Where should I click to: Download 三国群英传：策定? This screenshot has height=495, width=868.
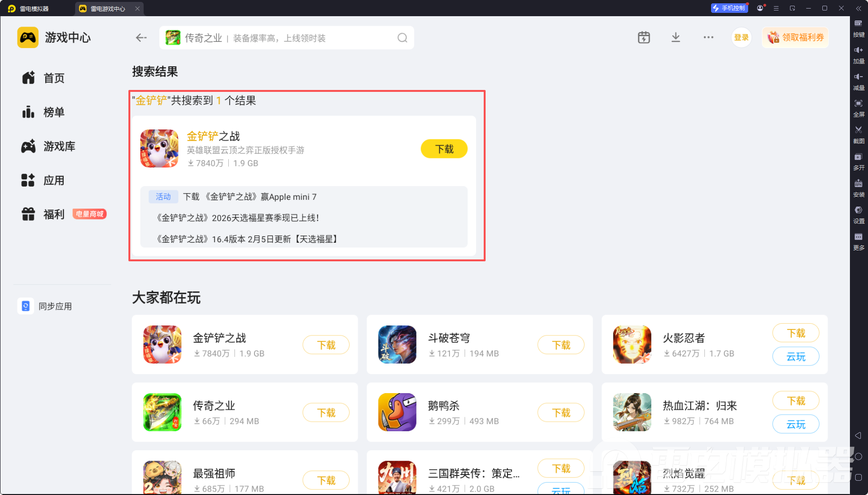point(561,469)
